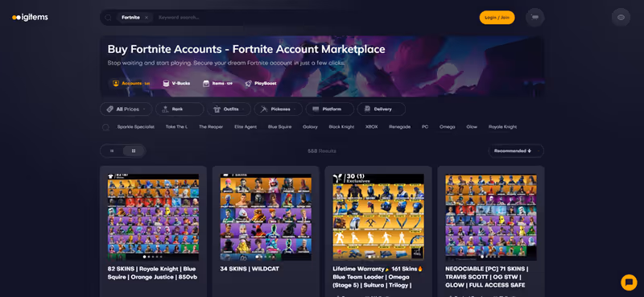Viewport: 644px width, 297px height.
Task: Open the Lifetime Warranty 161 Skins thumbnail
Action: 378,217
